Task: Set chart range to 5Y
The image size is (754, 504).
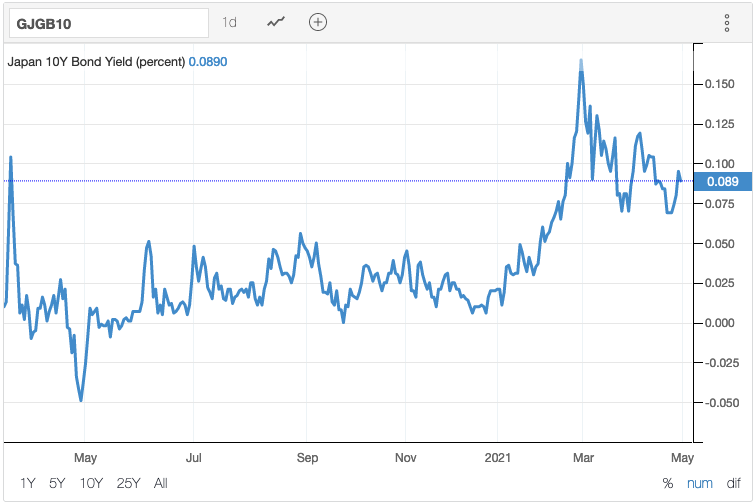Action: click(x=57, y=483)
